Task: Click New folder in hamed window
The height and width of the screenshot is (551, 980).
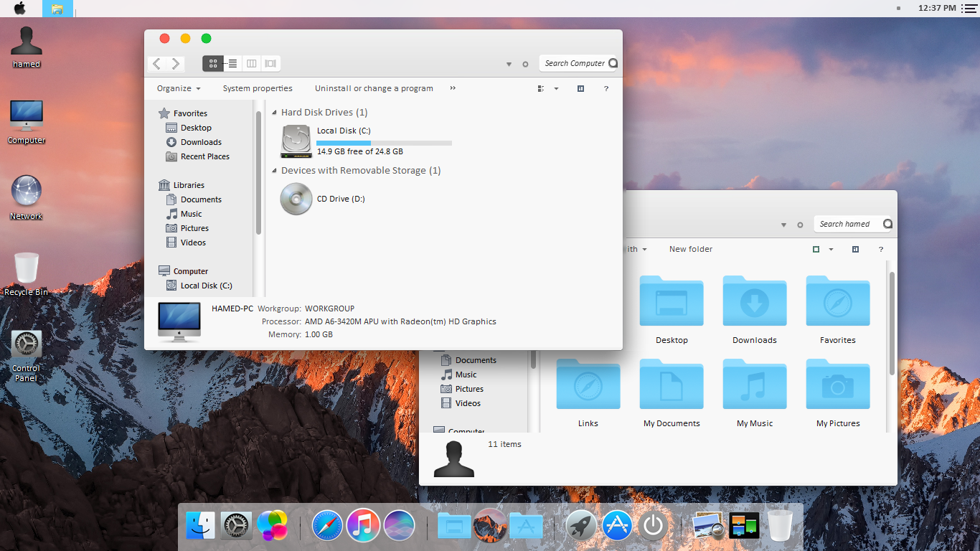Action: click(691, 249)
